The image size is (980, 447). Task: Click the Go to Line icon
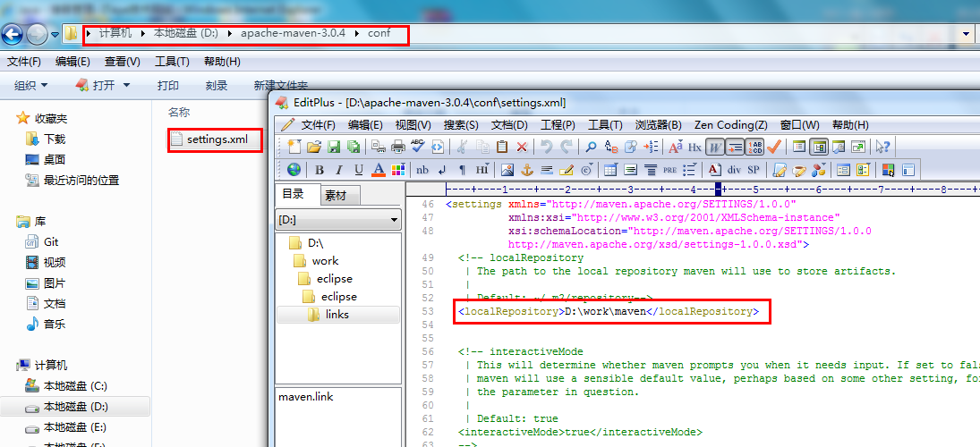click(x=651, y=147)
